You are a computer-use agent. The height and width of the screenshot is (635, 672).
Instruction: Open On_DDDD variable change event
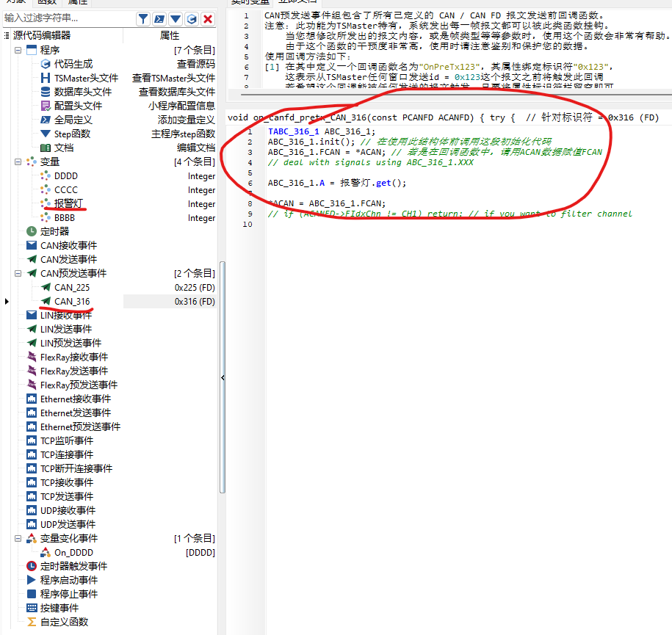pyautogui.click(x=73, y=553)
